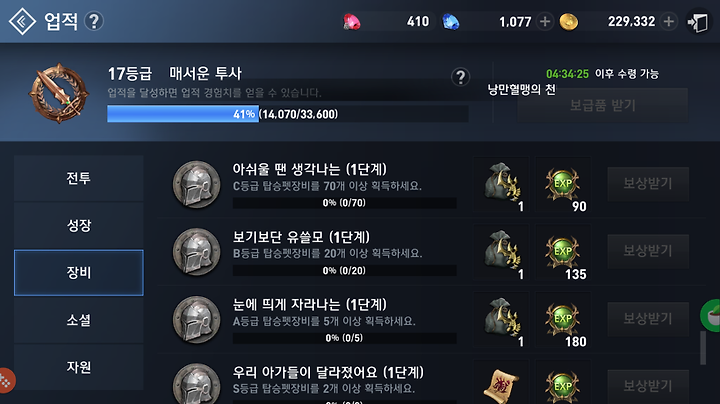Select the 성장 category tab
Image resolution: width=720 pixels, height=404 pixels.
(79, 225)
